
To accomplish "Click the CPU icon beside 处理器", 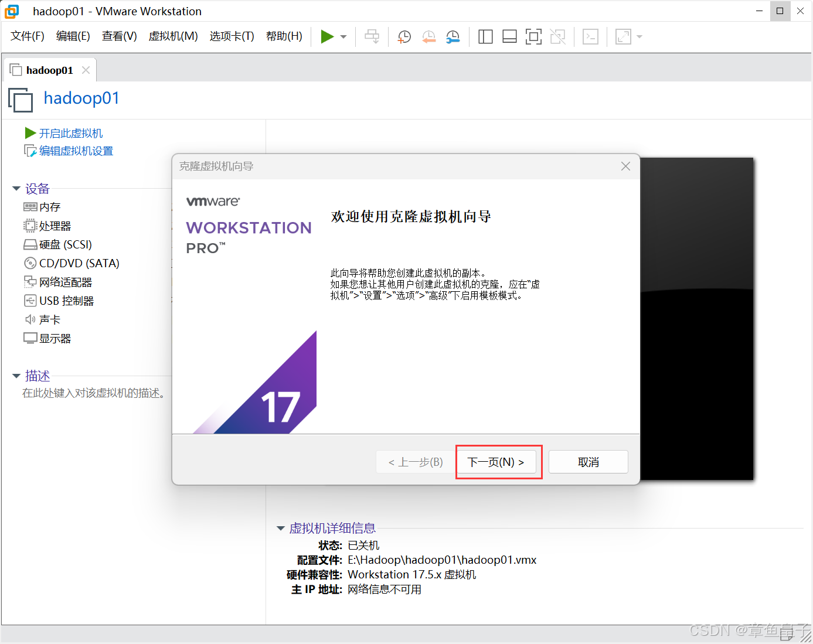I will click(x=30, y=226).
